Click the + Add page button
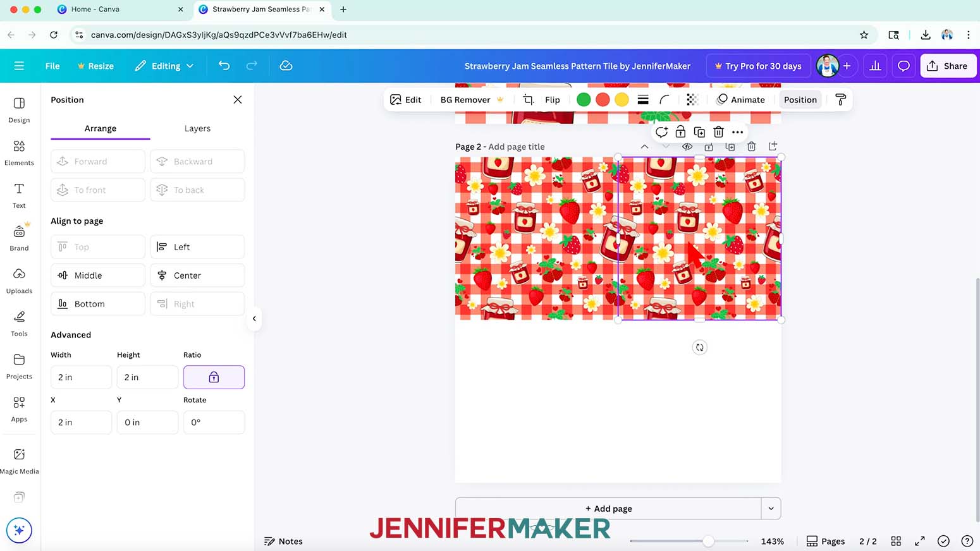980x551 pixels. [608, 509]
